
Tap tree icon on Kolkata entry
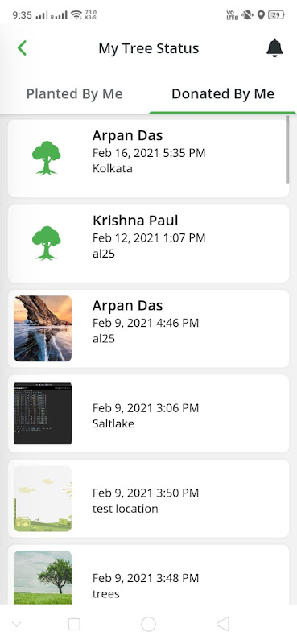(x=47, y=158)
